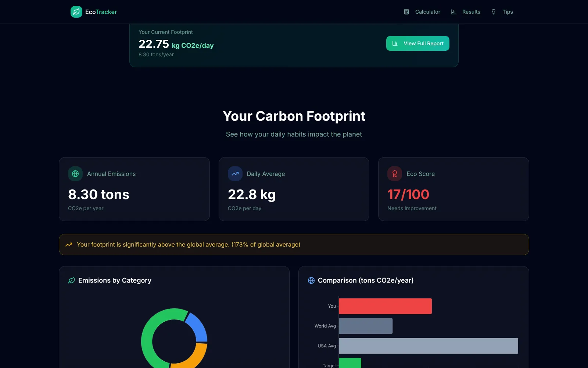
Task: Click the Your Carbon Footprint heading
Action: [x=294, y=116]
